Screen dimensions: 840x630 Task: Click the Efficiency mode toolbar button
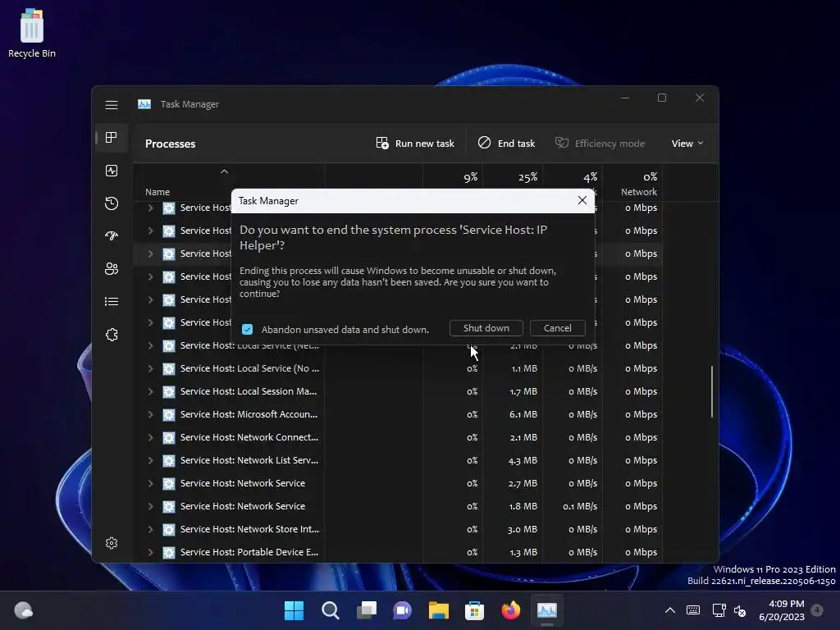pyautogui.click(x=600, y=143)
